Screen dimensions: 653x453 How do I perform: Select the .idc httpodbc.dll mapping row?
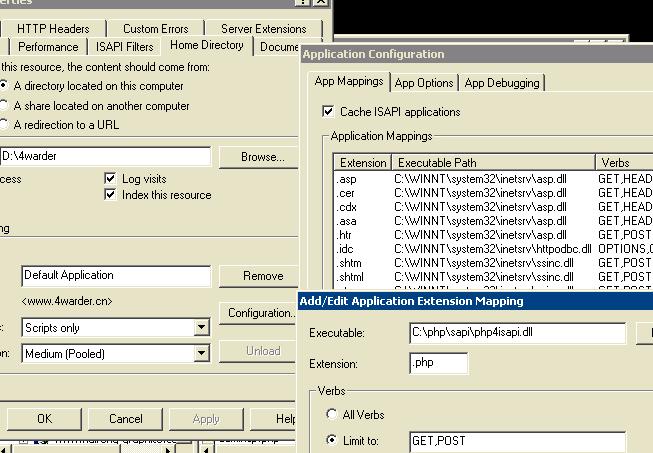(493, 249)
